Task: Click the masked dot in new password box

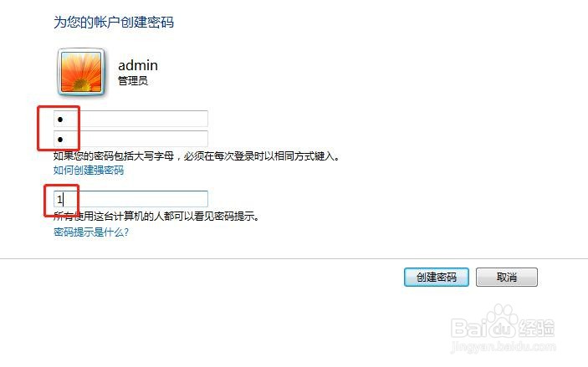Action: pyautogui.click(x=60, y=120)
